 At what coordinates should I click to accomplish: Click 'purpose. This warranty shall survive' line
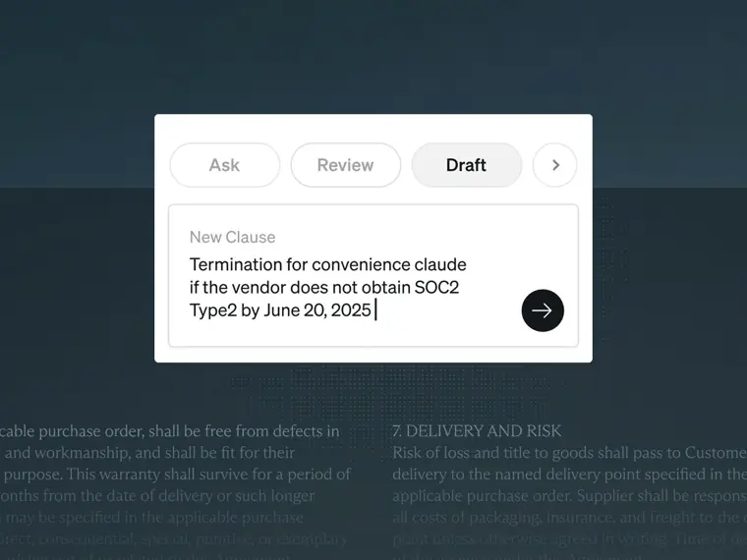[x=177, y=475]
